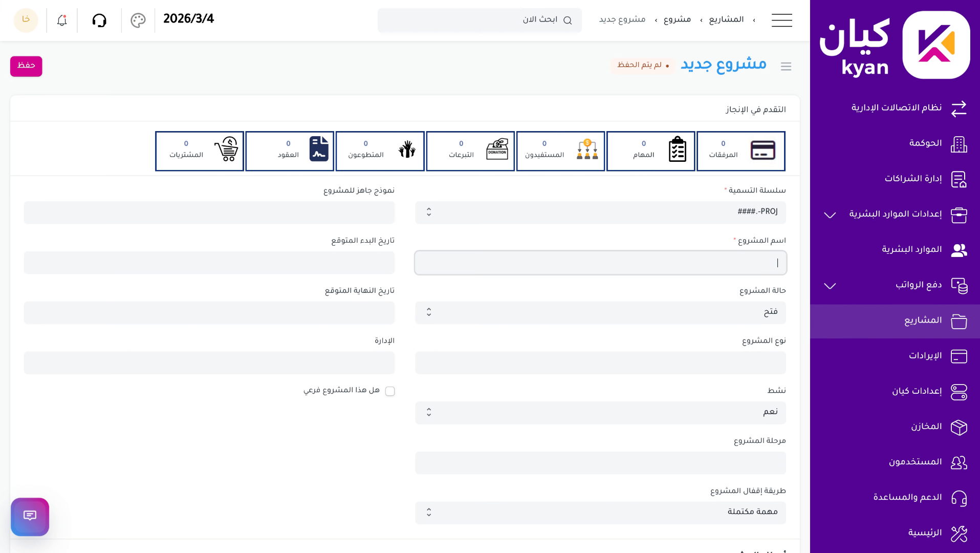Viewport: 980px width, 553px height.
Task: Click the المستخدمون users icon
Action: (x=960, y=463)
